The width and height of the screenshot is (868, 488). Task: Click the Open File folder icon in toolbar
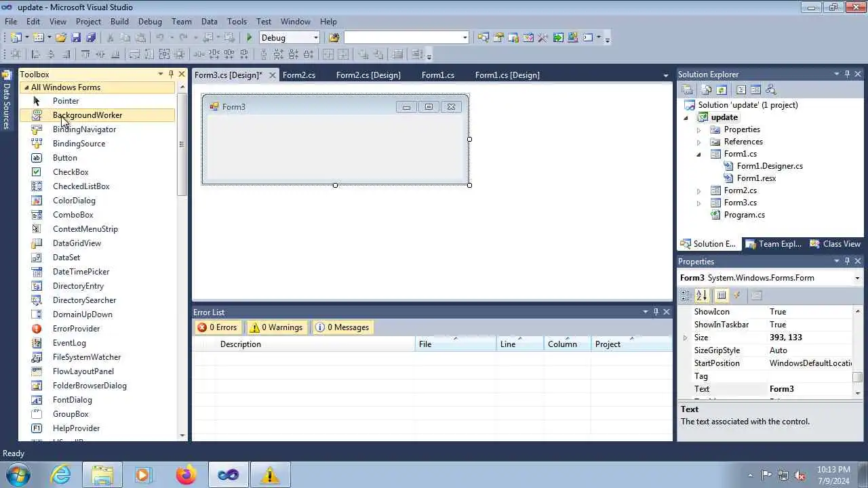point(61,38)
